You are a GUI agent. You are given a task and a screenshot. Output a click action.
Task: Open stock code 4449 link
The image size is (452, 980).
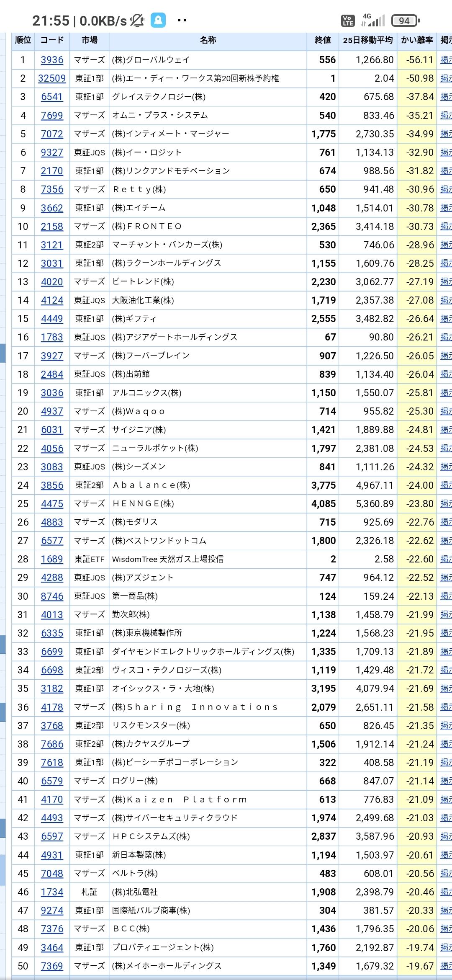[52, 319]
